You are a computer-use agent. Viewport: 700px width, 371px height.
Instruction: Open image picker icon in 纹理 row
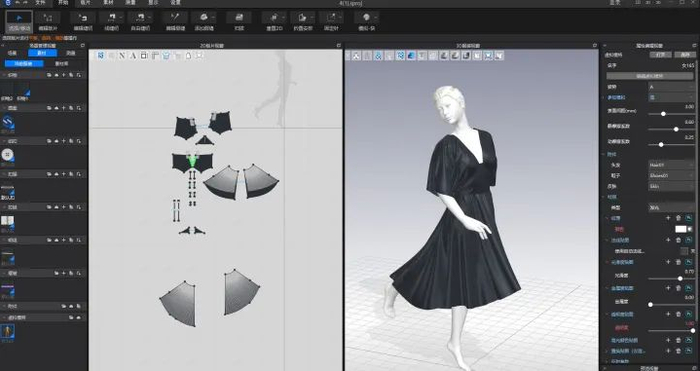click(689, 218)
